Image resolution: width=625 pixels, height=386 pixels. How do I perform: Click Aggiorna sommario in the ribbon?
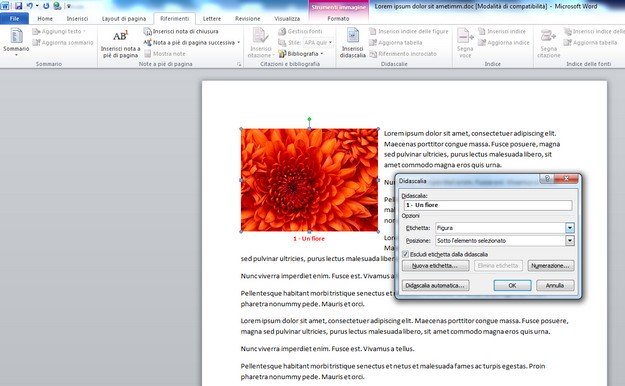(63, 42)
